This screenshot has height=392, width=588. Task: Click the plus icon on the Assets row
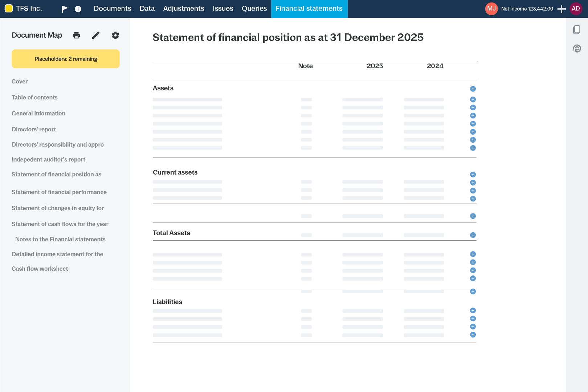473,89
